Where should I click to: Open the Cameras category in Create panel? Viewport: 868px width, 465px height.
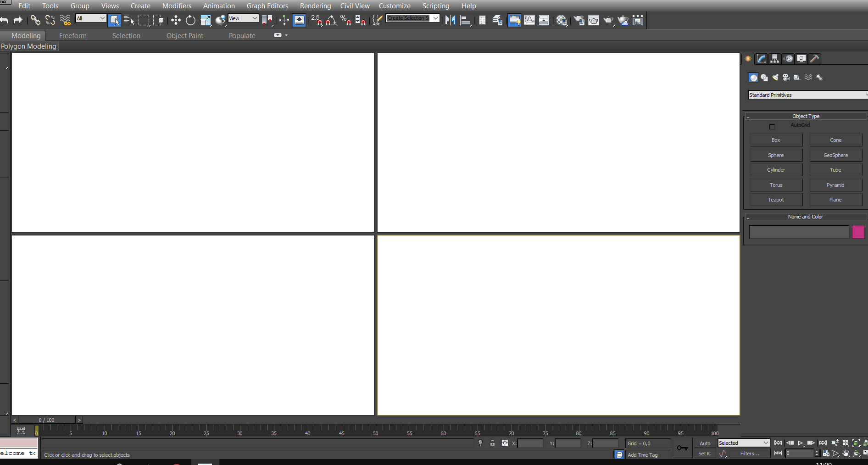coord(786,78)
